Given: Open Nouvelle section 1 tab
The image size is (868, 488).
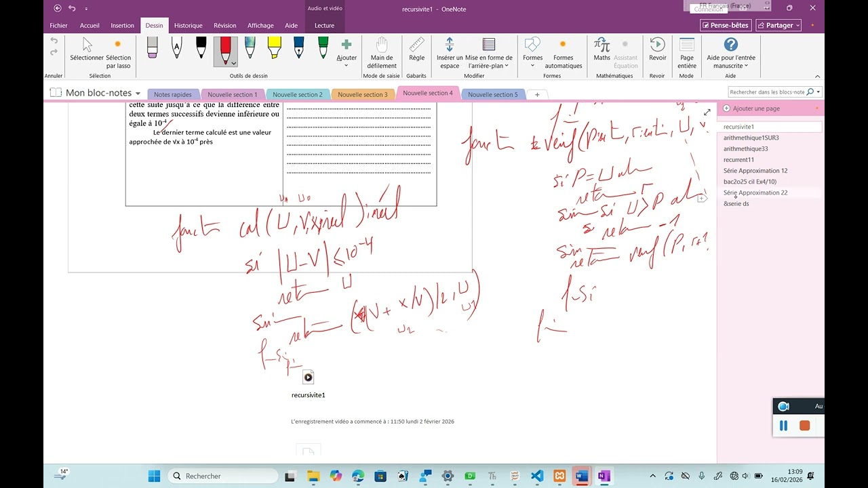Looking at the screenshot, I should 233,95.
